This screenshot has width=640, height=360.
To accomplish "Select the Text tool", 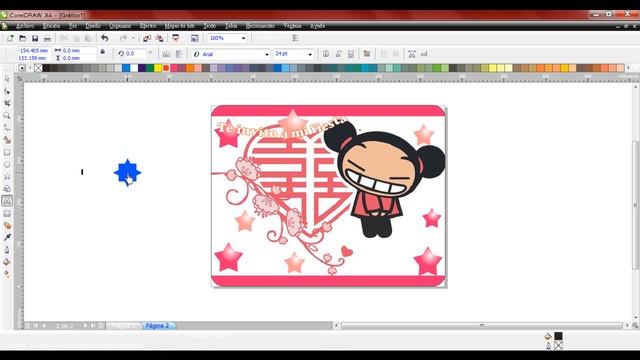I will pos(7,201).
